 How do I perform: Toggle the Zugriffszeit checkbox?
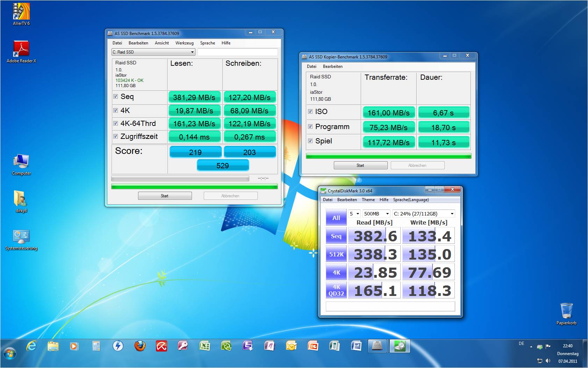[x=115, y=136]
